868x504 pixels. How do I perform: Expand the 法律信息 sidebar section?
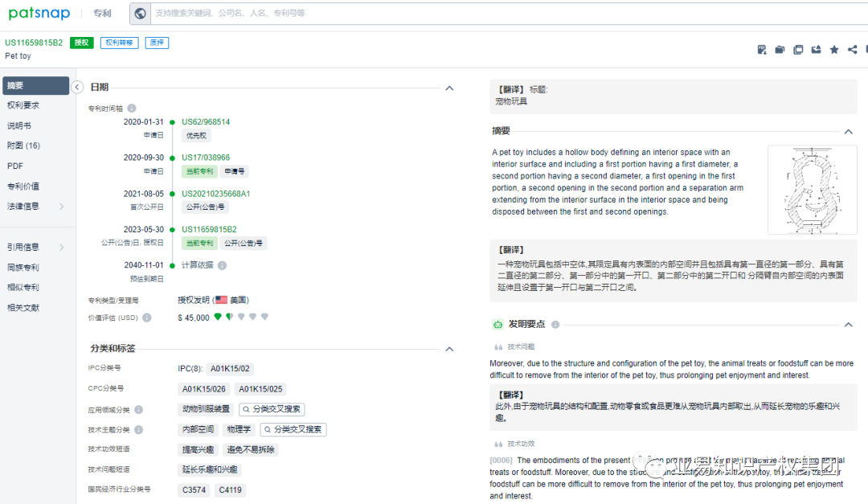click(24, 207)
